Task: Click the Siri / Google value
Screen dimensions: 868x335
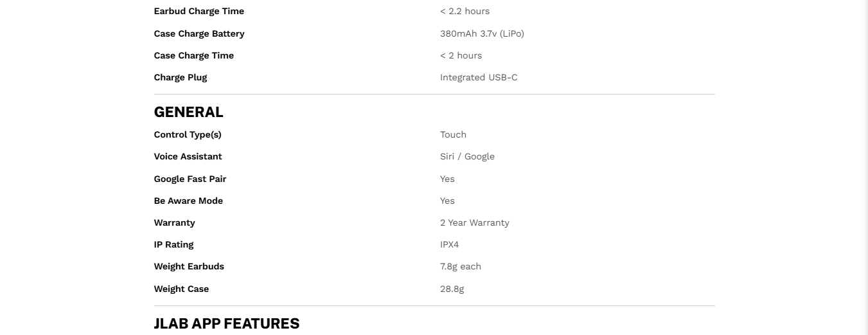Action: [467, 156]
